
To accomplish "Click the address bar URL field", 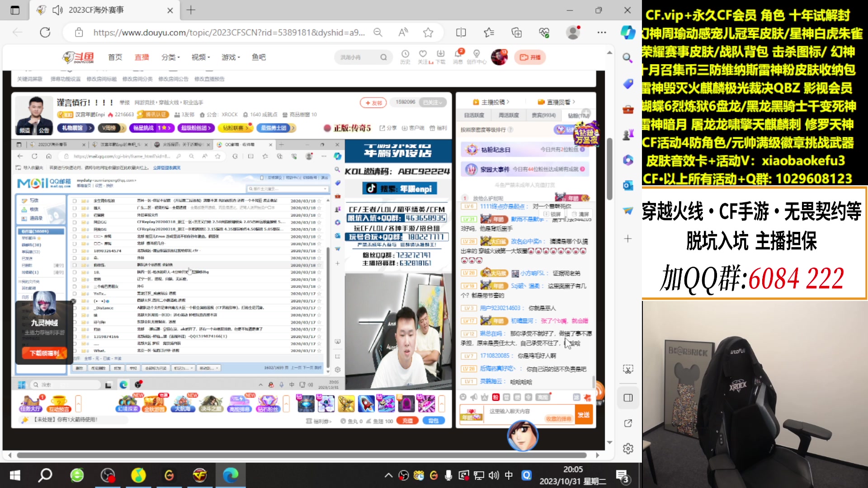I will pyautogui.click(x=229, y=33).
